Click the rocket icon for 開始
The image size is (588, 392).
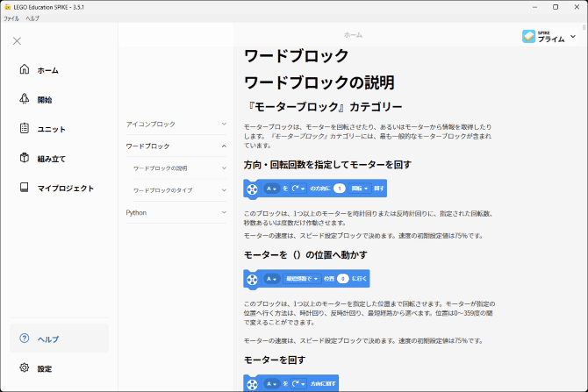25,99
